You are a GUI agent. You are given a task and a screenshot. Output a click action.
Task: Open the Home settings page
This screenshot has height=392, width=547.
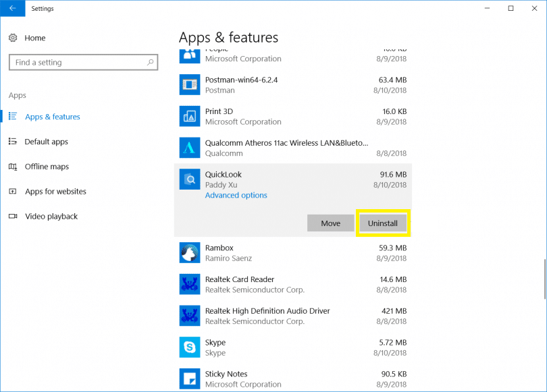click(x=35, y=38)
